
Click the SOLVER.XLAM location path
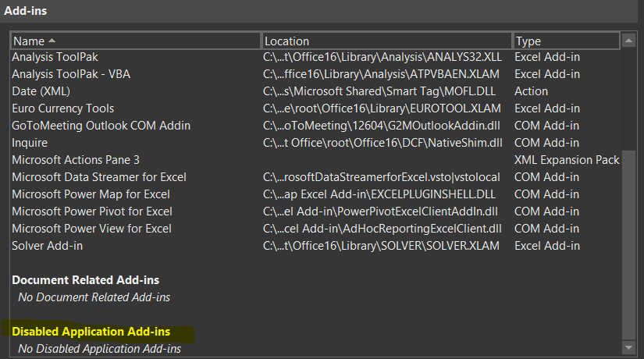coord(381,246)
